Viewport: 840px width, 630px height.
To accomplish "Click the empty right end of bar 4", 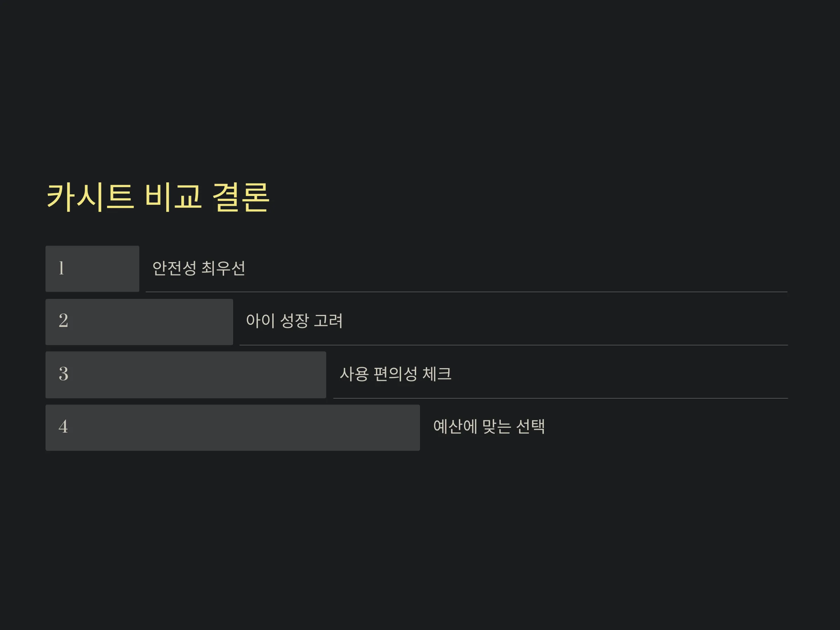I will [380, 428].
